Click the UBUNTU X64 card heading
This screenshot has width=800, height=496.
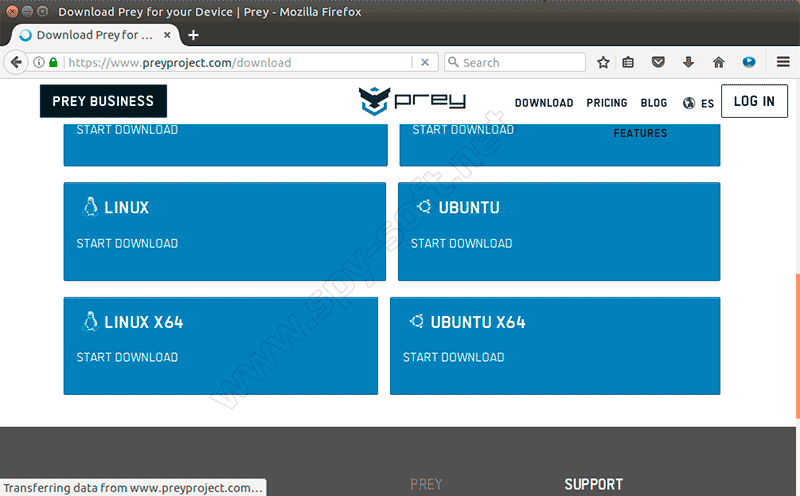click(x=478, y=323)
